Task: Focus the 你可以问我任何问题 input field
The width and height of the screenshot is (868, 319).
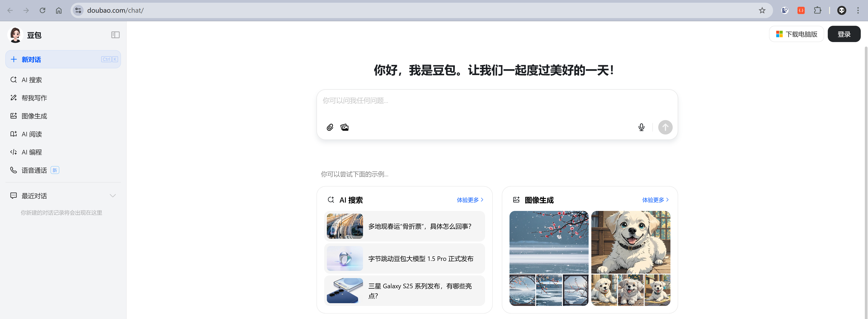Action: [x=497, y=101]
